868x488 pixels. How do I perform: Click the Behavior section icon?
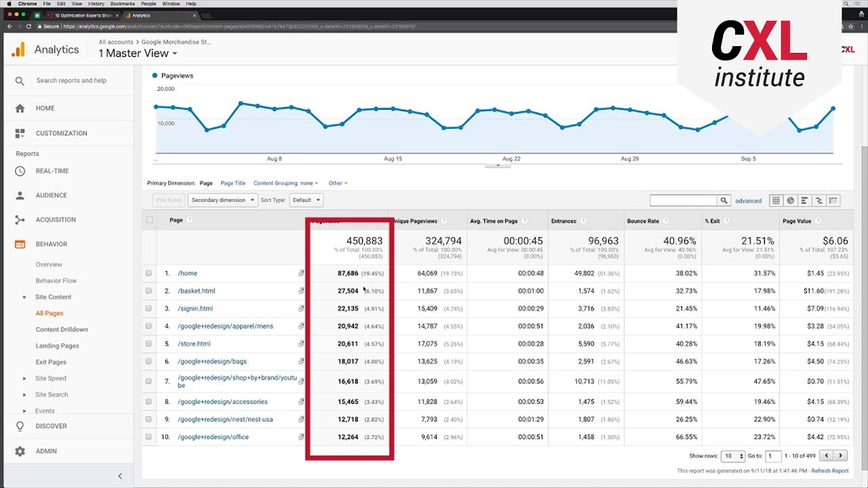click(20, 244)
